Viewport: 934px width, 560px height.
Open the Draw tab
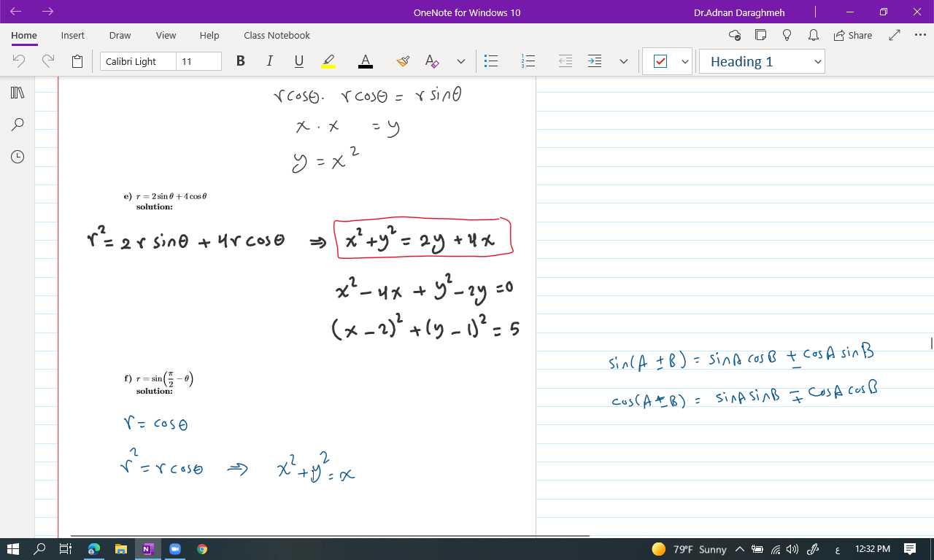pyautogui.click(x=120, y=35)
